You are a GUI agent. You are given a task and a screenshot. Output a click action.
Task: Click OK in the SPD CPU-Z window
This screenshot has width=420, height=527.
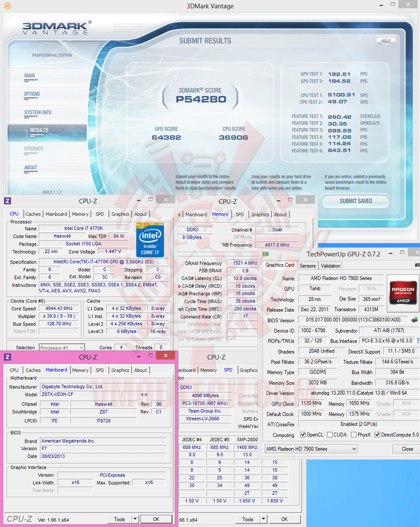click(284, 519)
